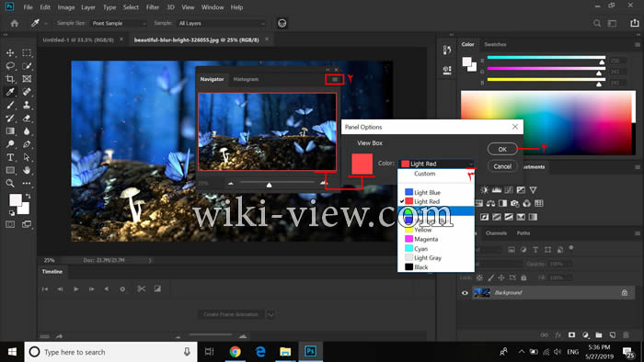Toggle visibility of the Background layer

point(465,293)
